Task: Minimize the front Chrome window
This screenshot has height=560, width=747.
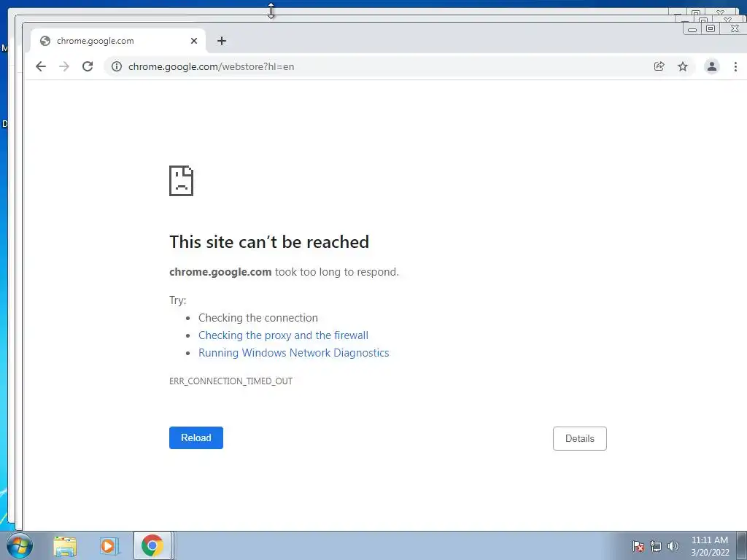Action: [693, 29]
